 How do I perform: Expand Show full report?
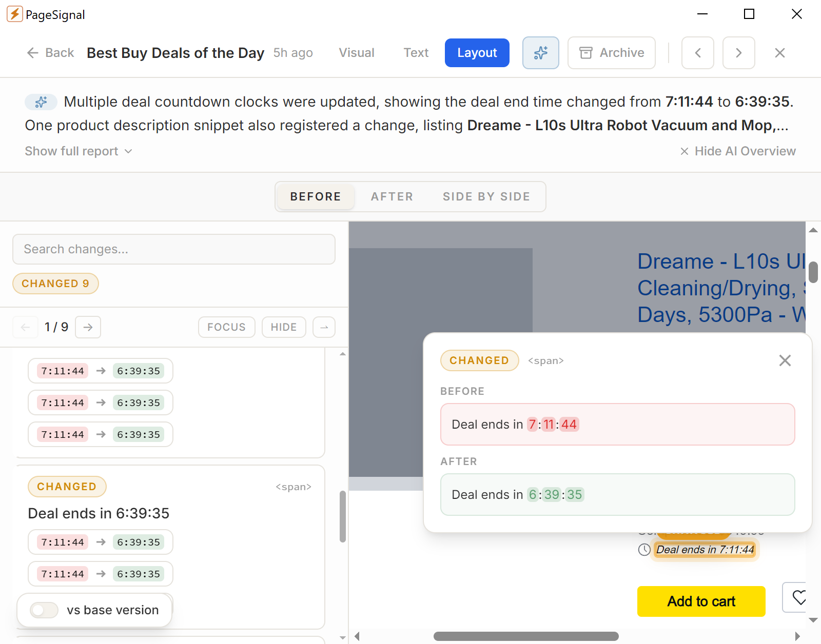tap(79, 151)
